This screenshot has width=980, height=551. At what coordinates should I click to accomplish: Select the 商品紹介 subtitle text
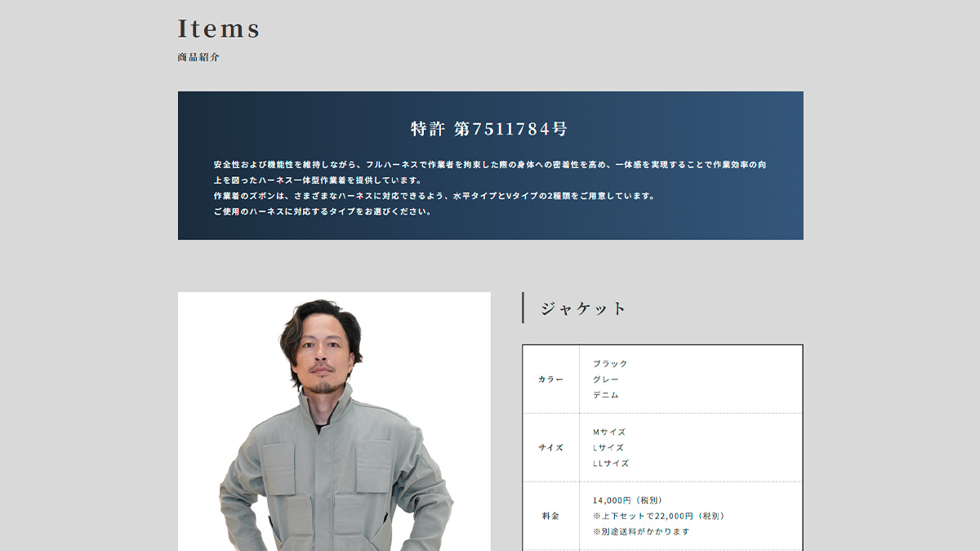[x=198, y=58]
